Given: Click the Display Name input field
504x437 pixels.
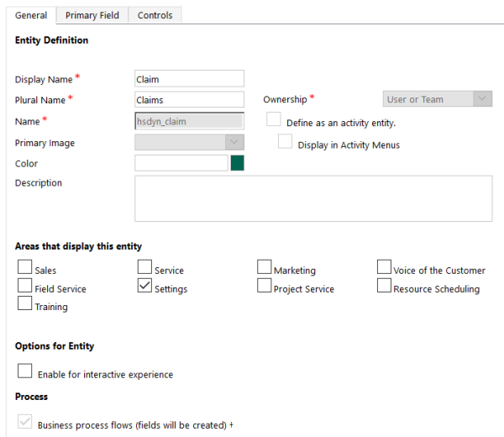Looking at the screenshot, I should (189, 79).
